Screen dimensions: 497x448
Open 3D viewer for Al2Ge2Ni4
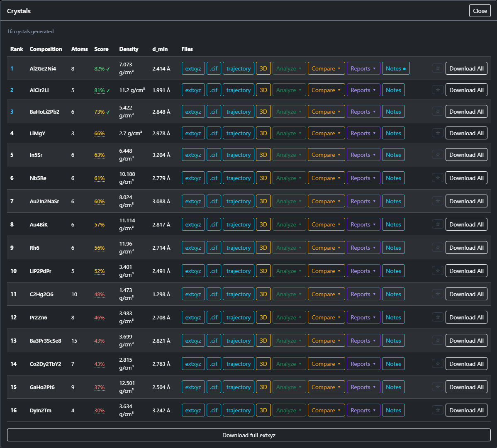pyautogui.click(x=263, y=68)
